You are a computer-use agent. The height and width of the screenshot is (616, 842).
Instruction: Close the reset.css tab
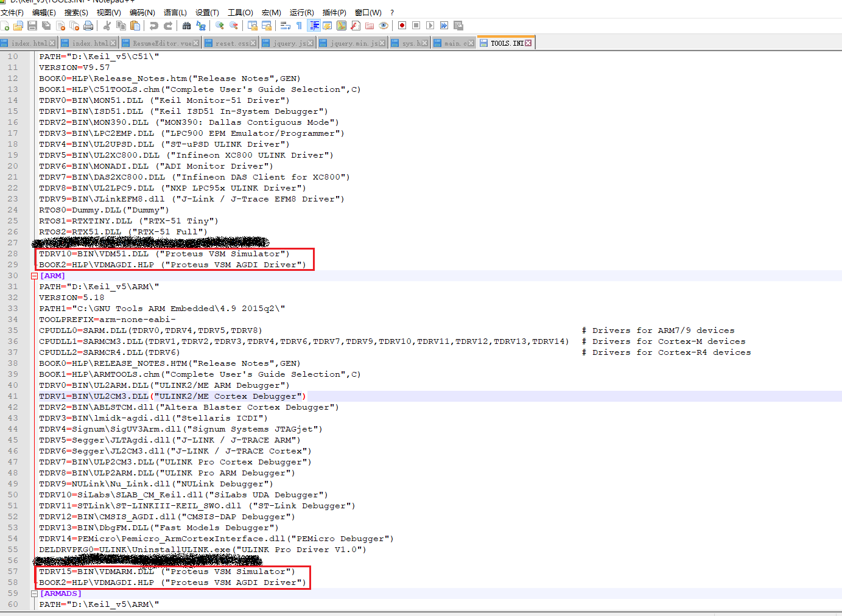tap(253, 43)
